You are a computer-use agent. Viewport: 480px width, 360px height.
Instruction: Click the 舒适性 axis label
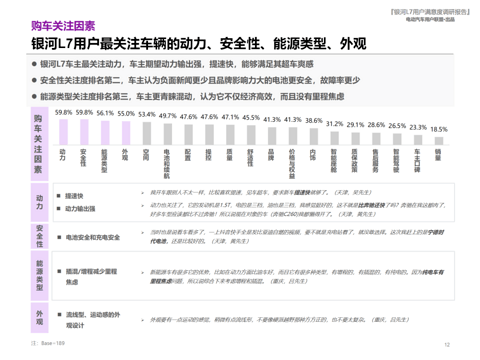point(250,158)
